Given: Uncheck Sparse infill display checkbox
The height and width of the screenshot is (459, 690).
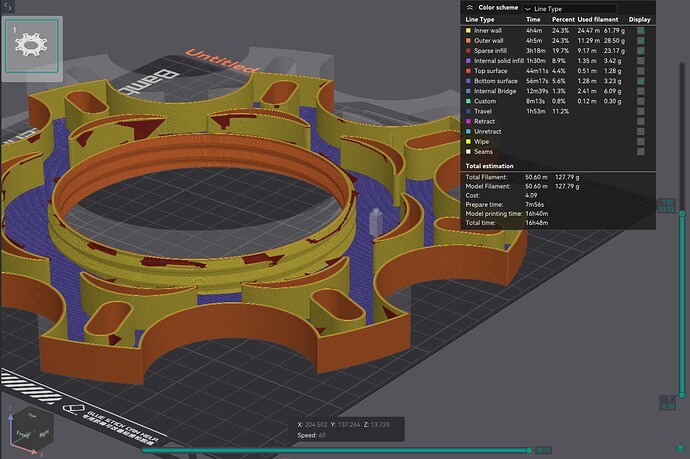Looking at the screenshot, I should click(x=641, y=51).
